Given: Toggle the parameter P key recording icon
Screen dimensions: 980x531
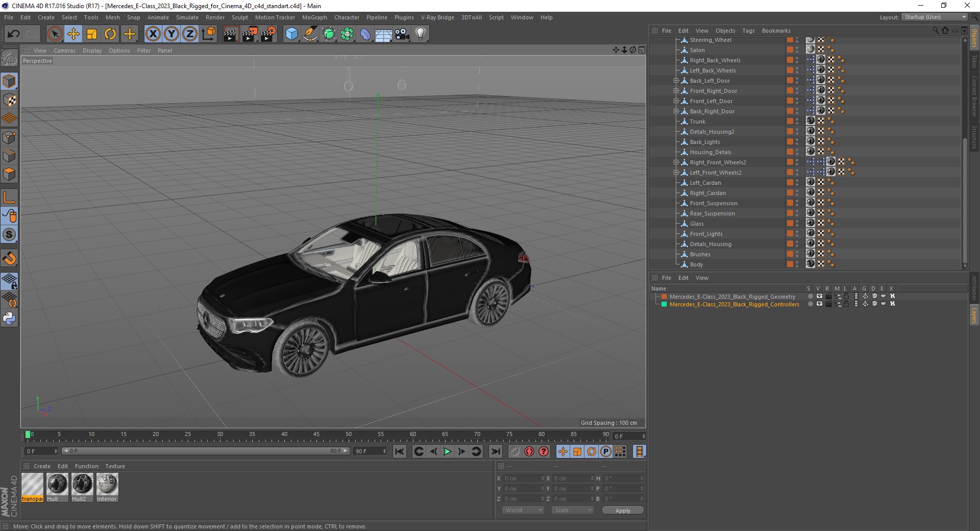Looking at the screenshot, I should (606, 451).
